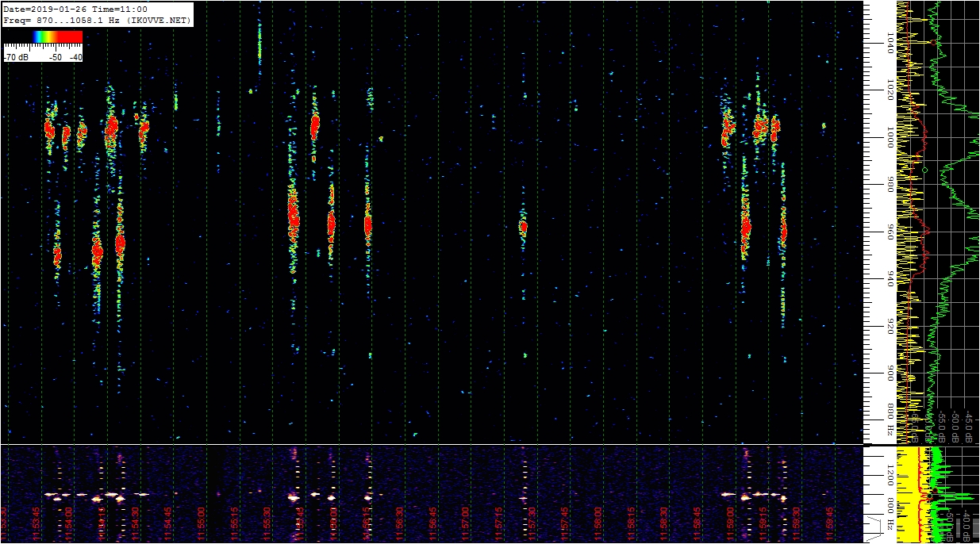Click the 11:58:30 time marker
The image size is (980, 544).
pyautogui.click(x=663, y=523)
